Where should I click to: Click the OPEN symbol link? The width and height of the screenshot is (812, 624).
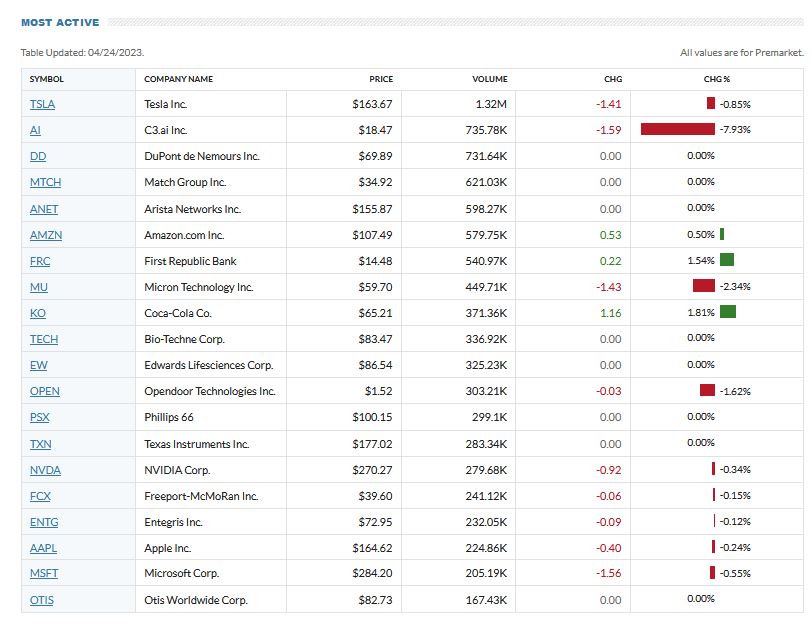coord(44,391)
